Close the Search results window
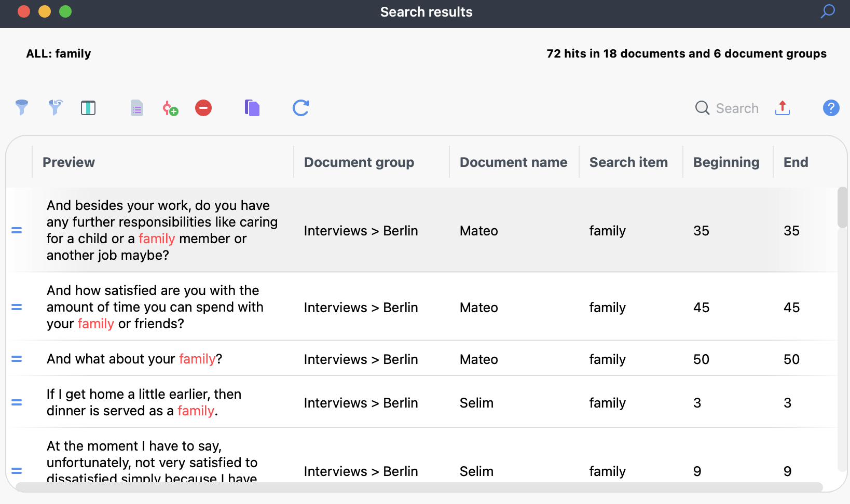850x504 pixels. [24, 11]
